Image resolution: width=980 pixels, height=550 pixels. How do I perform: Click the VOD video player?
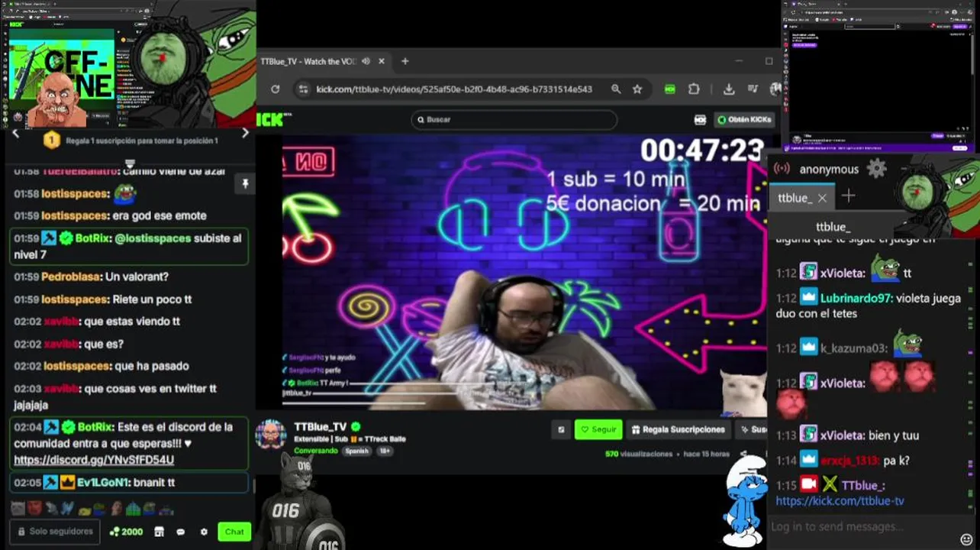524,273
